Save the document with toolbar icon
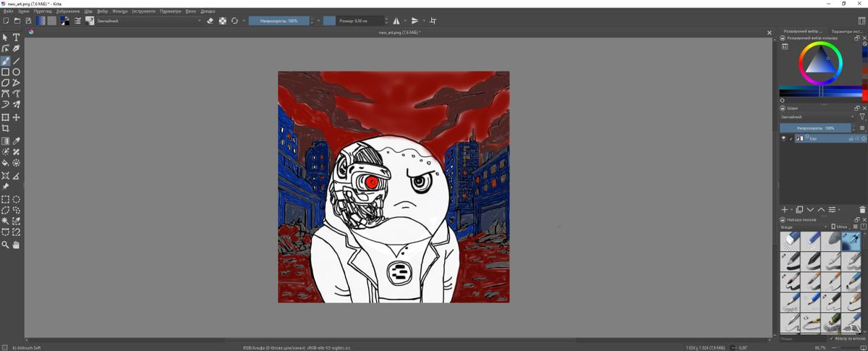 [x=28, y=21]
